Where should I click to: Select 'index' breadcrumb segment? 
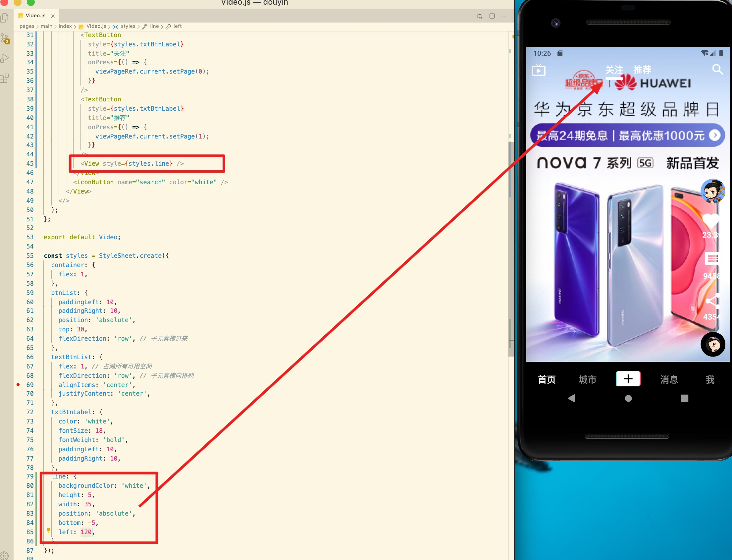[x=65, y=26]
